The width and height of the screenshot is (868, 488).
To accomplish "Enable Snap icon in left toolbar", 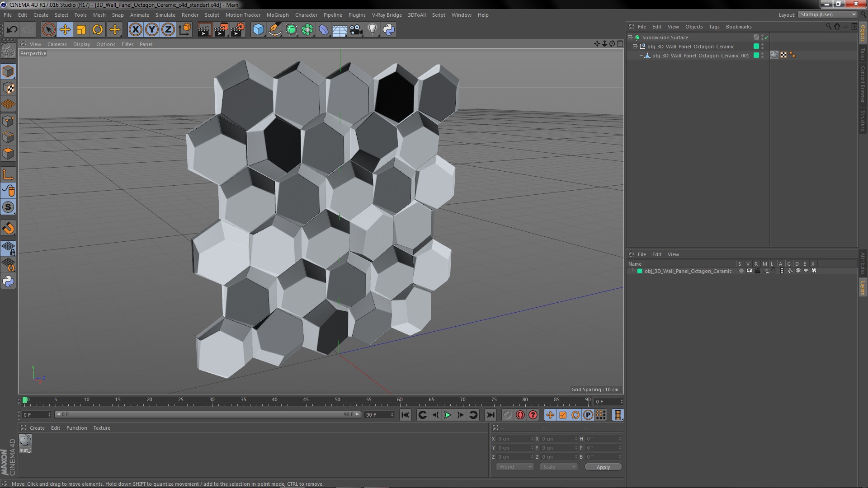I will coord(8,207).
